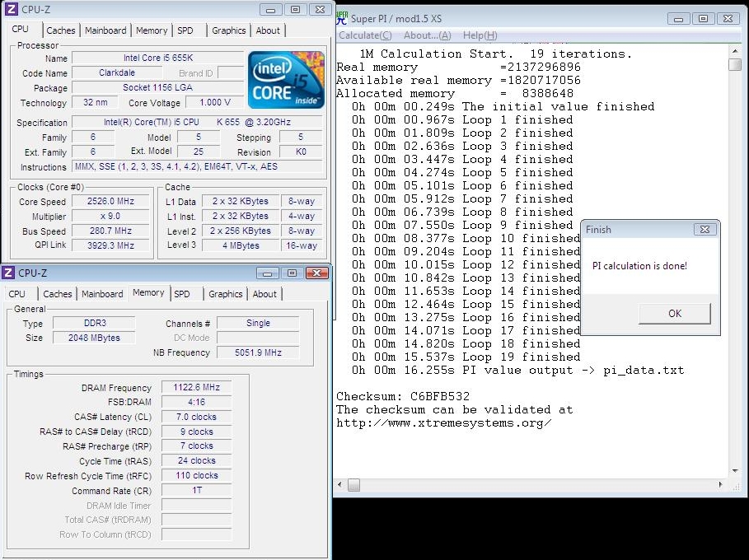Image resolution: width=749 pixels, height=560 pixels.
Task: Close the Finish dialog with its X button
Action: pos(703,230)
